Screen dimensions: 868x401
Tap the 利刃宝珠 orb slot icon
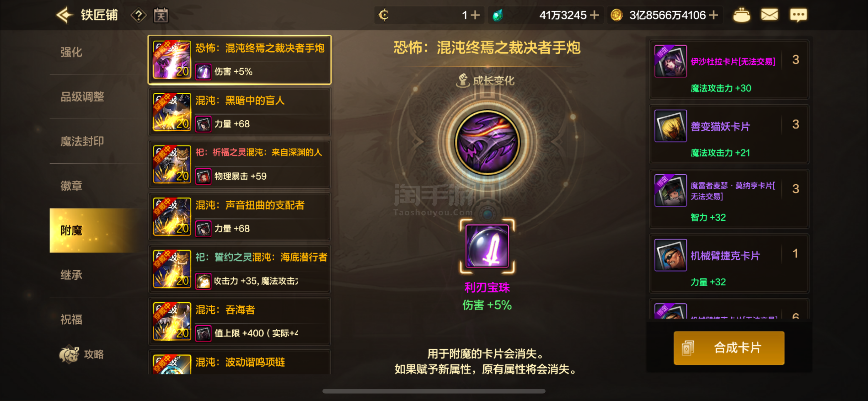(x=487, y=246)
